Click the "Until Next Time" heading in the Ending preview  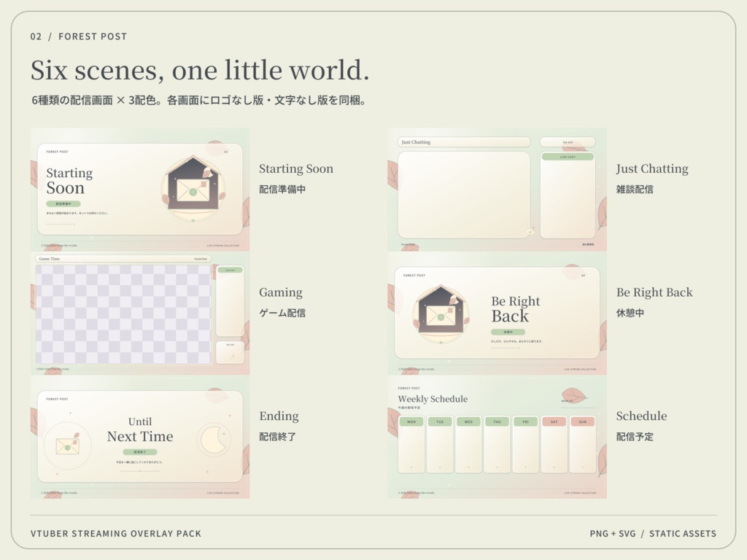140,429
